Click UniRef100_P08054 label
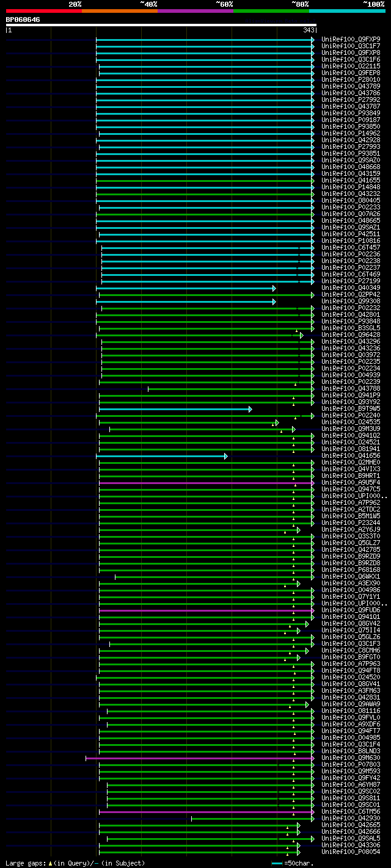The image size is (391, 868). (x=351, y=852)
